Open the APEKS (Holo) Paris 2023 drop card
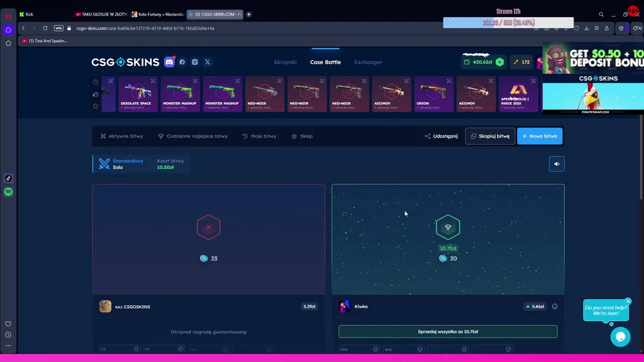 [519, 94]
